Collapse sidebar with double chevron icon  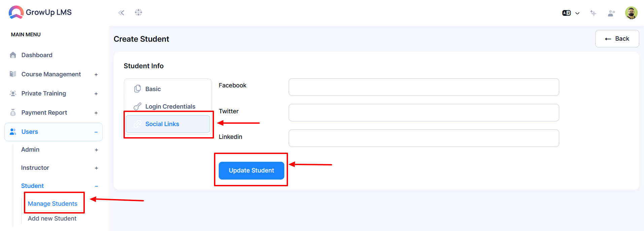tap(121, 13)
